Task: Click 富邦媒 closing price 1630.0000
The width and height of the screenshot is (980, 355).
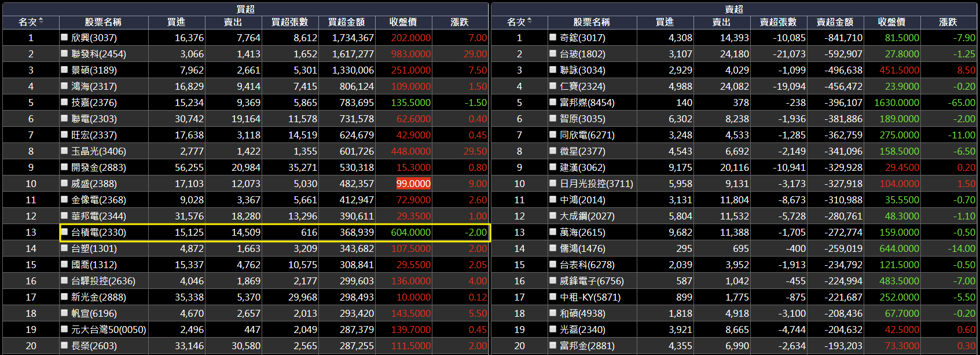Action: point(897,103)
